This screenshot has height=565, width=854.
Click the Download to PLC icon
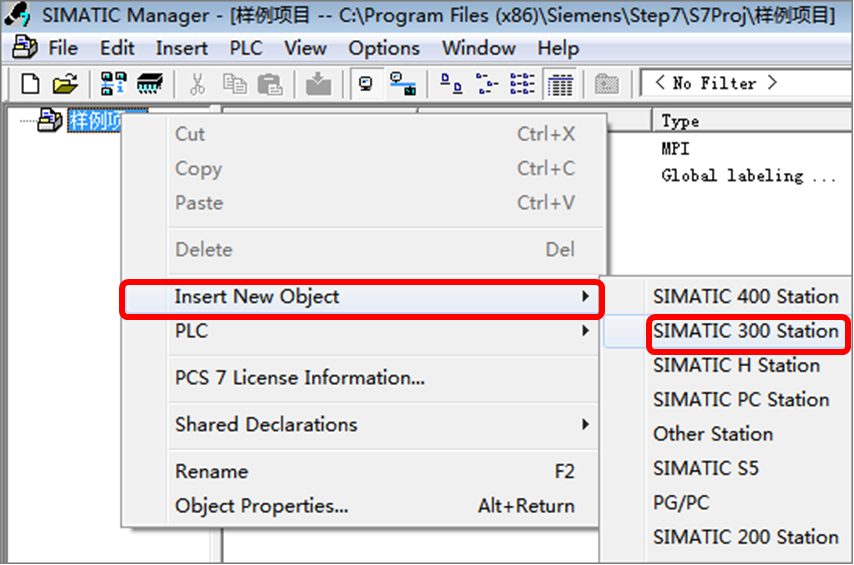click(318, 84)
